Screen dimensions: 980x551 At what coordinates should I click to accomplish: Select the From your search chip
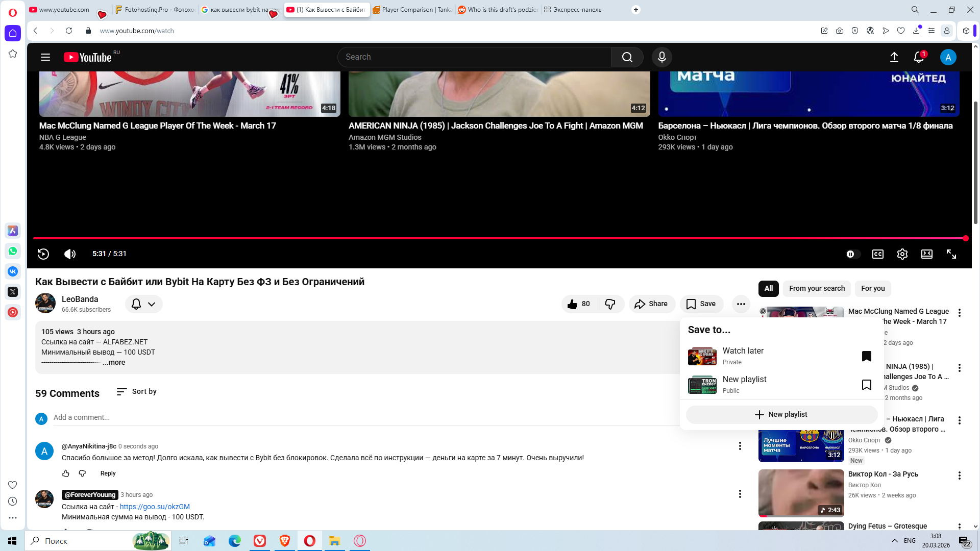(x=817, y=288)
